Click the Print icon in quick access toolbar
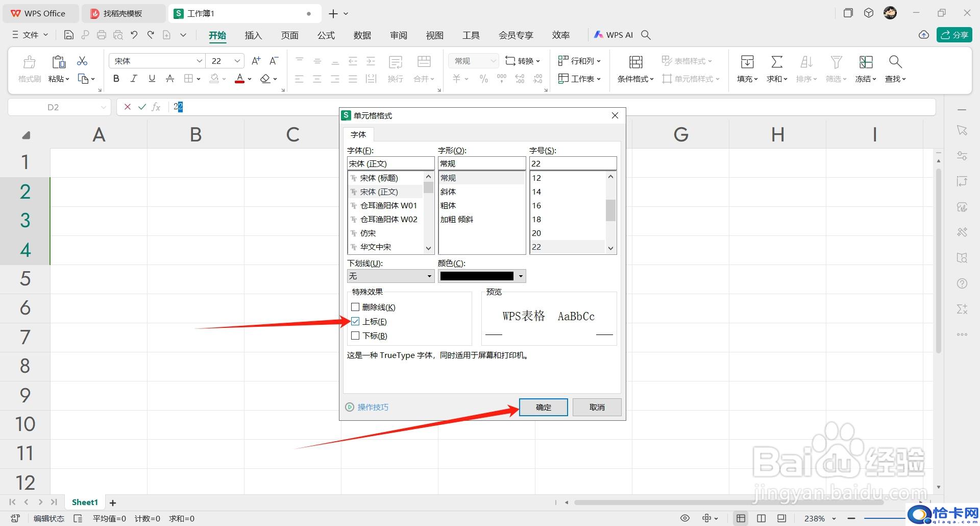This screenshot has height=526, width=980. click(x=102, y=35)
